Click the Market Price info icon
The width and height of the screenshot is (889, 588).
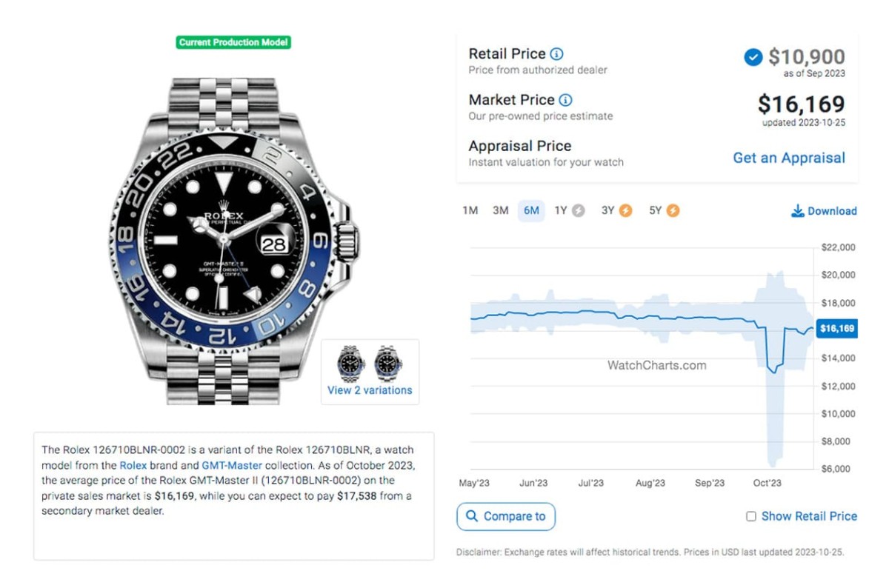point(565,100)
